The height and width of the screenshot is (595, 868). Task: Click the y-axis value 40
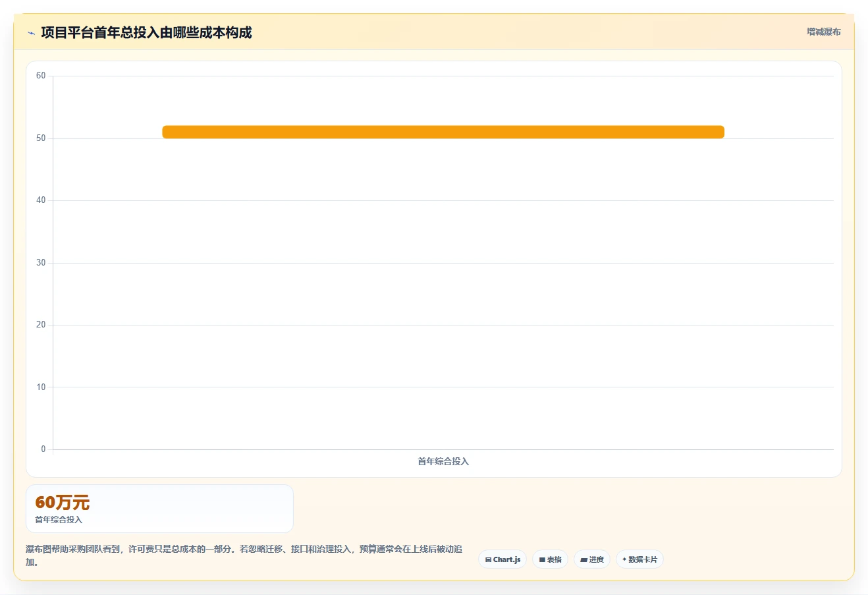click(x=41, y=200)
